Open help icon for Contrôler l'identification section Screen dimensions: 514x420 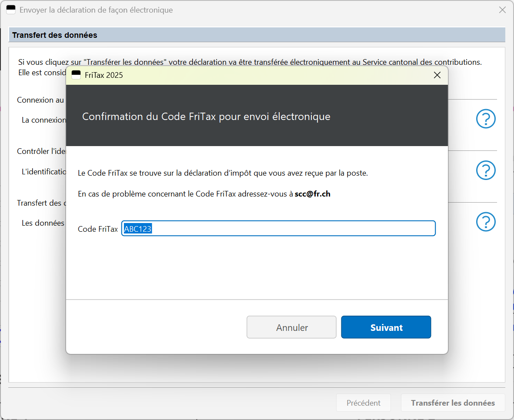pos(485,170)
